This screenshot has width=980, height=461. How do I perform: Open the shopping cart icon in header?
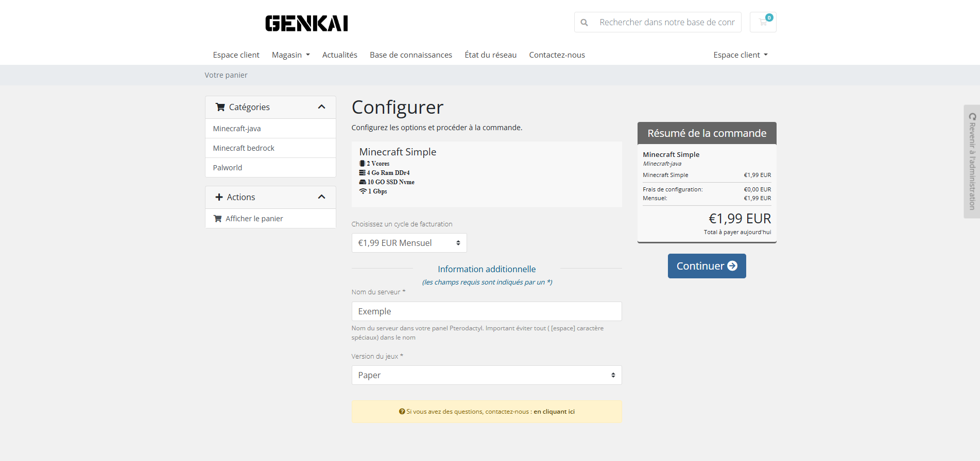[763, 22]
